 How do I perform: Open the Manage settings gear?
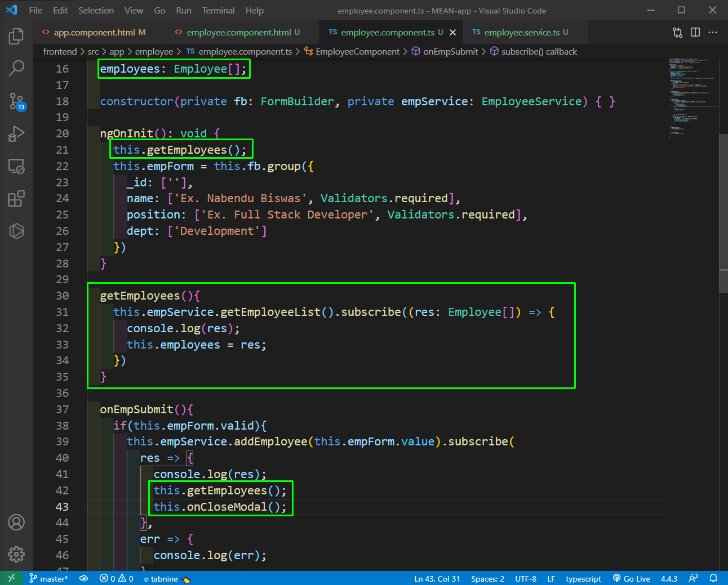coord(16,555)
